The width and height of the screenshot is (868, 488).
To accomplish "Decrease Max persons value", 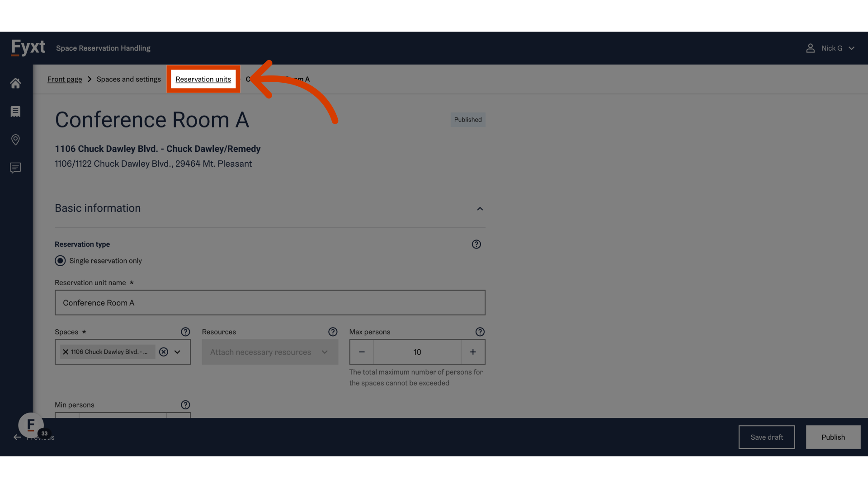I will coord(362,352).
